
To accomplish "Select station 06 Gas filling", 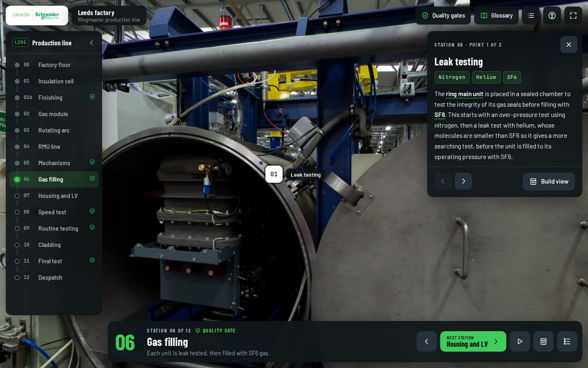I will click(x=54, y=180).
